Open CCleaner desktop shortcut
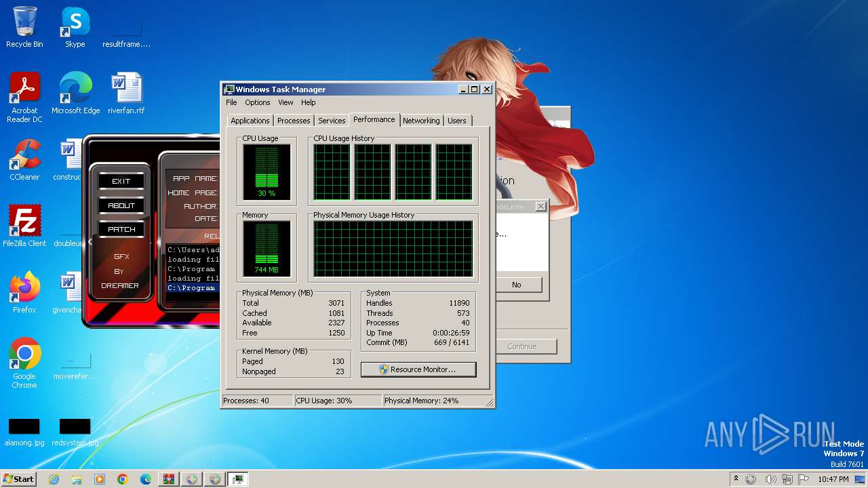Screen dimensions: 868x488 (x=24, y=160)
